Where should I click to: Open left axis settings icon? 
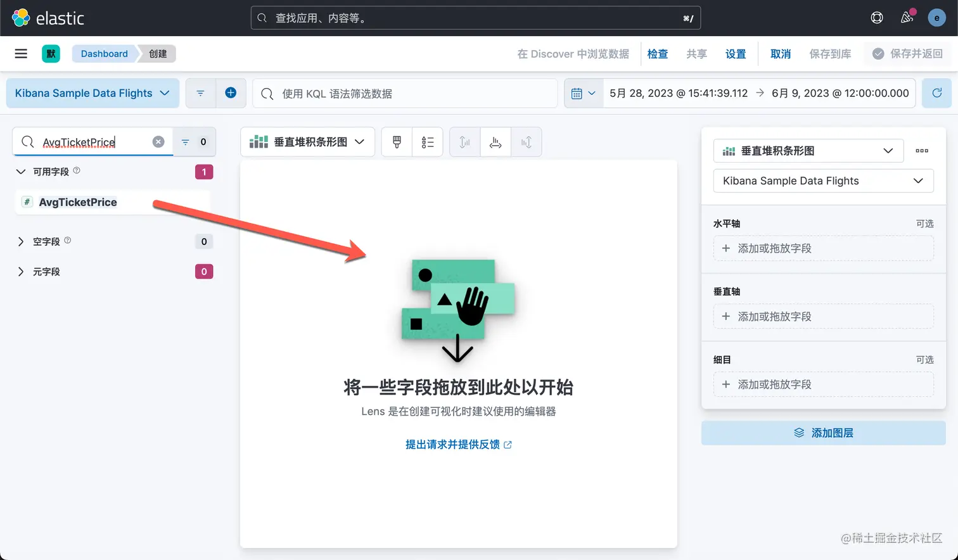click(x=464, y=142)
